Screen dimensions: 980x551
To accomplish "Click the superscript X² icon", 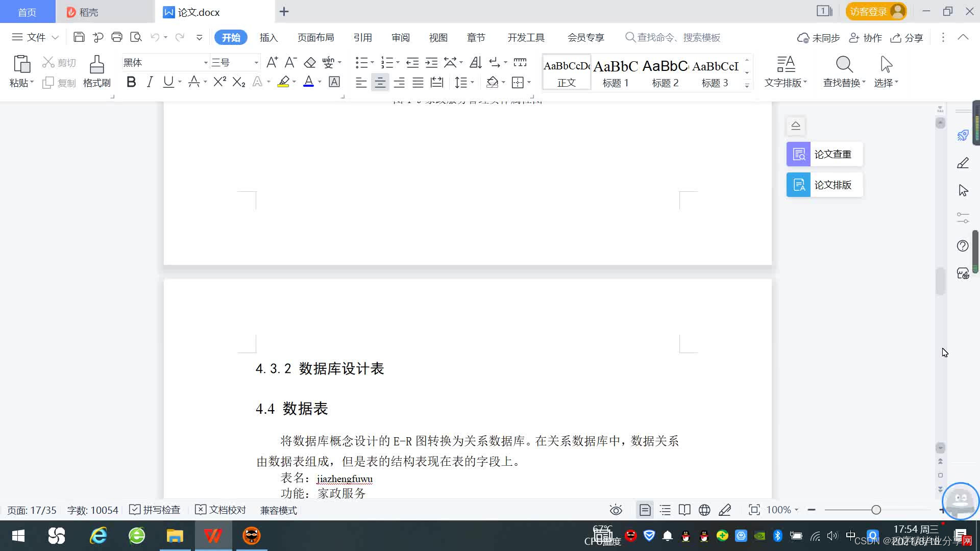I will point(219,82).
